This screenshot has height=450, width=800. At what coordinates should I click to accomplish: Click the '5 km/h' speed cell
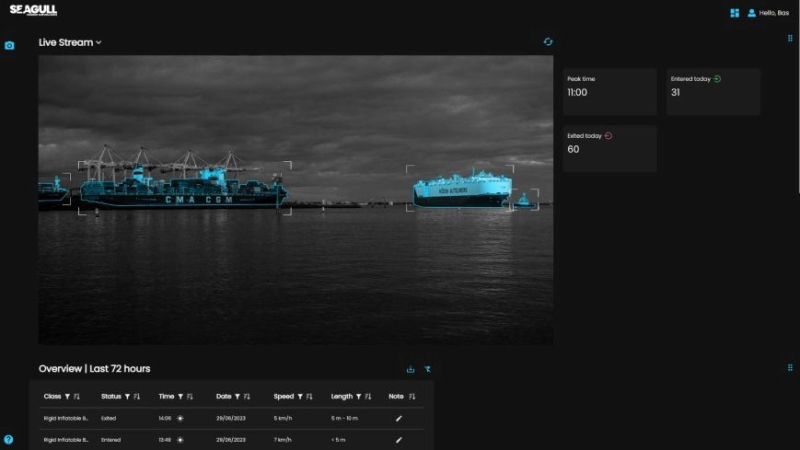[283, 418]
